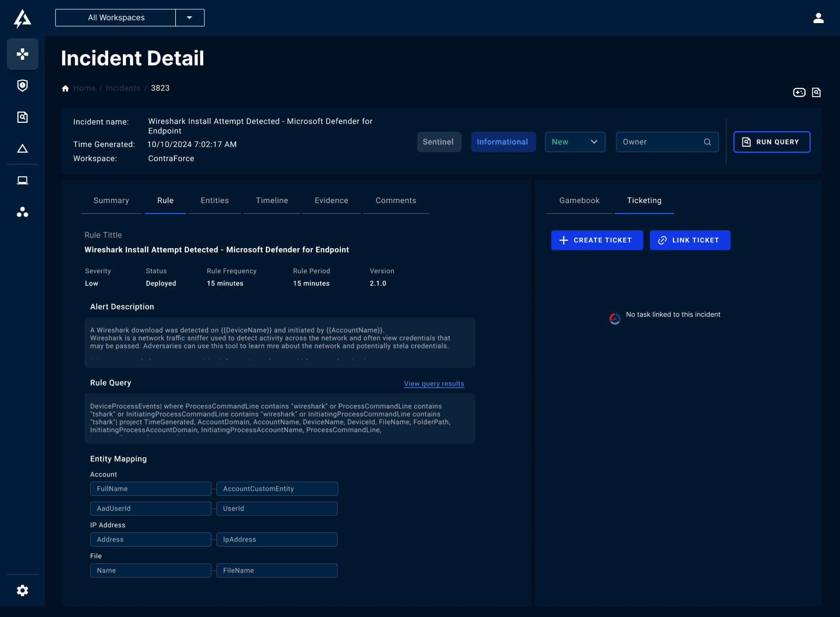This screenshot has height=617, width=840.
Task: Click the triangle alerts sidebar icon
Action: (x=23, y=149)
